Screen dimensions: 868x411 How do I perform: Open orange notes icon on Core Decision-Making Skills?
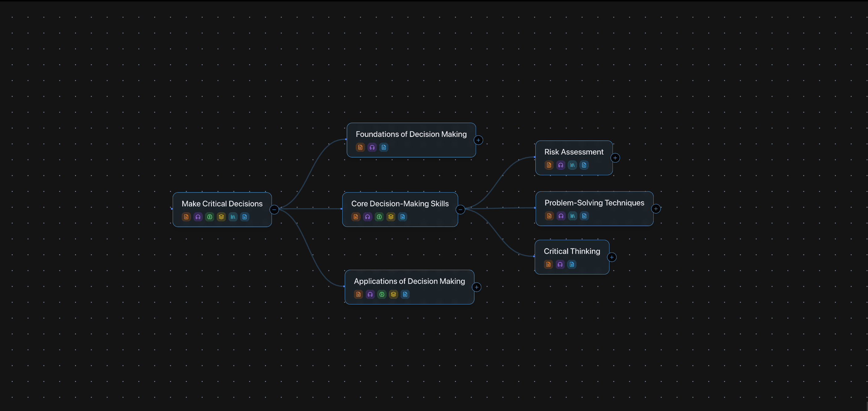pos(356,217)
